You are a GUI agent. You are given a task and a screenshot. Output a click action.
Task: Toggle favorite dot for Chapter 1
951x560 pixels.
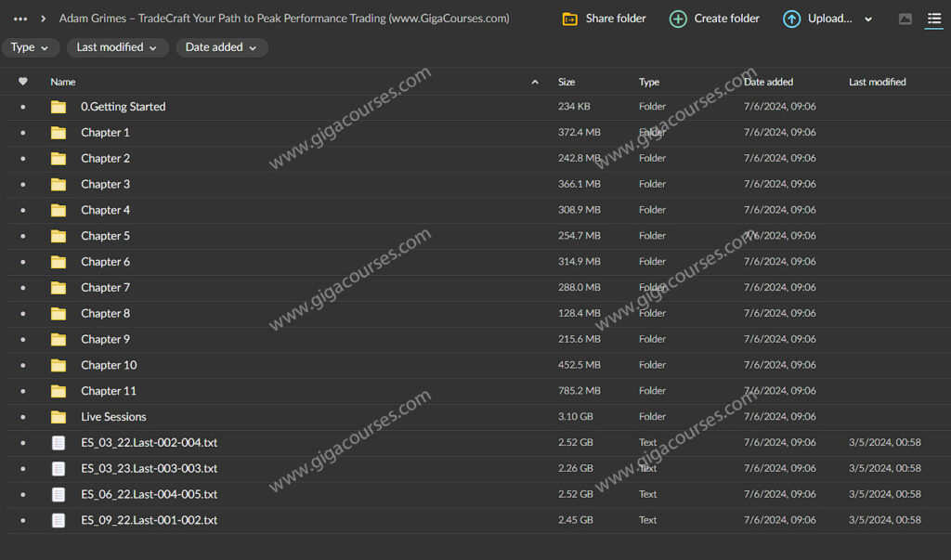tap(23, 133)
